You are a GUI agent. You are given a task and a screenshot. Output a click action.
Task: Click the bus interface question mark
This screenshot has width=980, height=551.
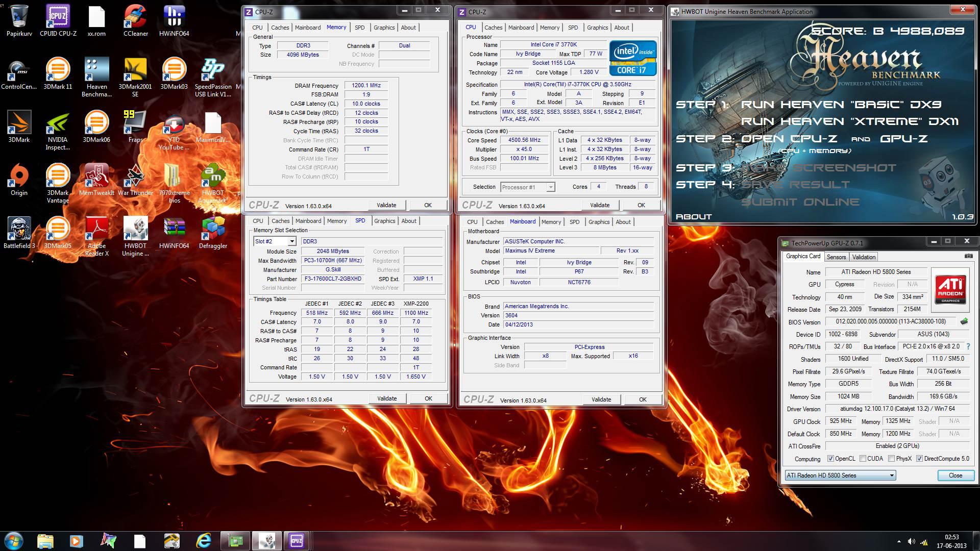[968, 346]
